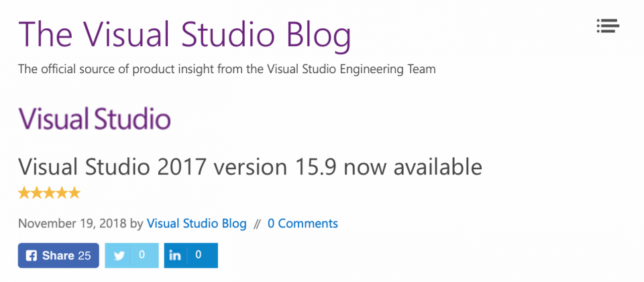This screenshot has height=282, width=644.
Task: Click the blog tagline about product insight
Action: tap(227, 69)
